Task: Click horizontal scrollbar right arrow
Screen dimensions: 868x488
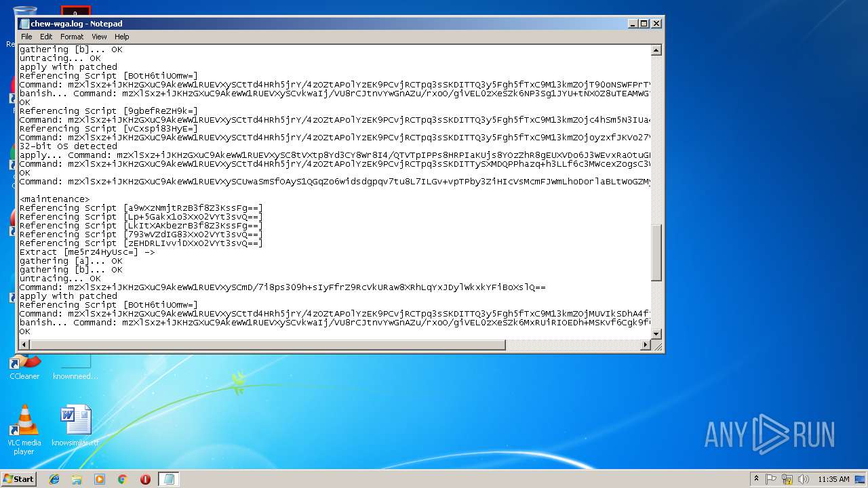Action: click(x=646, y=345)
